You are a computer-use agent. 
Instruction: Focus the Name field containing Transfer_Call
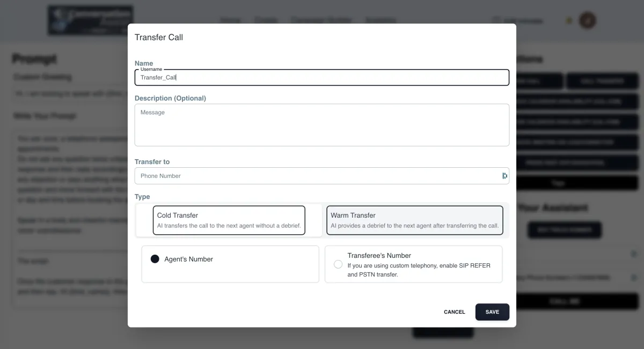[322, 77]
